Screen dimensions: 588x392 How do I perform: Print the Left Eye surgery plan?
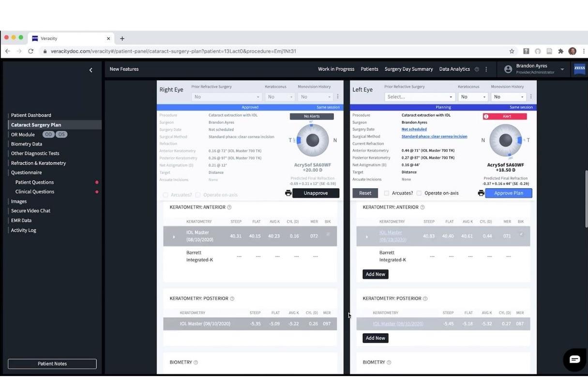481,193
